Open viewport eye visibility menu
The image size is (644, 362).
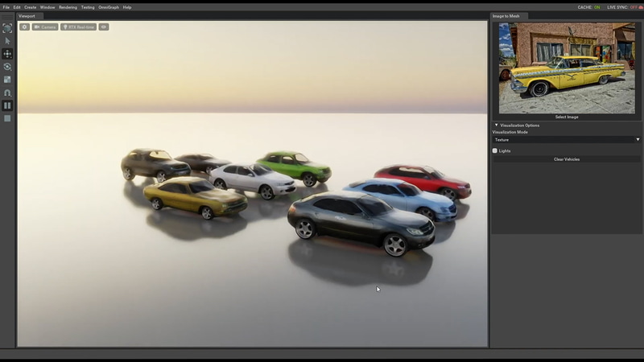104,27
